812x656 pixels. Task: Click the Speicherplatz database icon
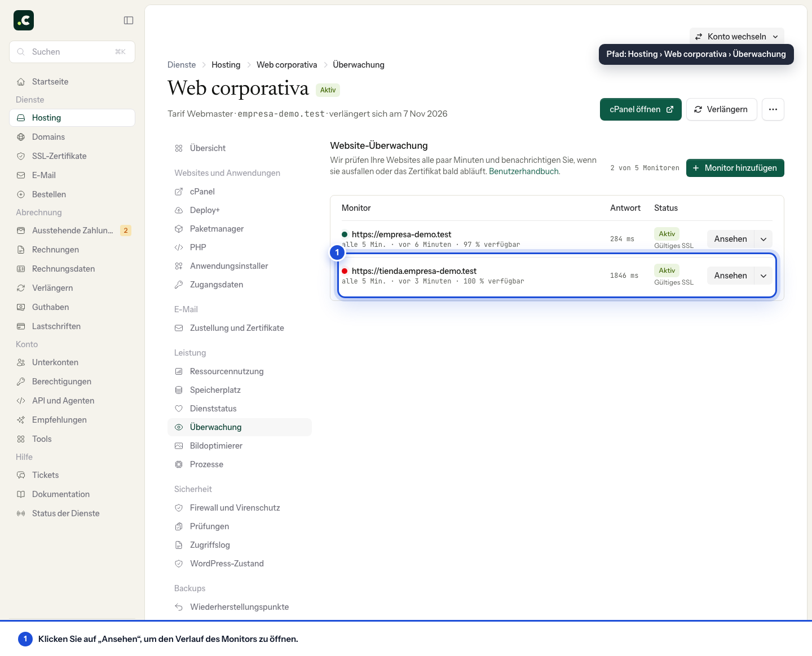pos(179,390)
